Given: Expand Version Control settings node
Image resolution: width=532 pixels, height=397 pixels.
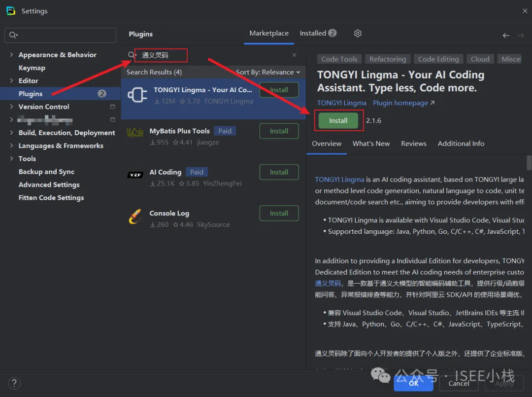Looking at the screenshot, I should coord(11,107).
